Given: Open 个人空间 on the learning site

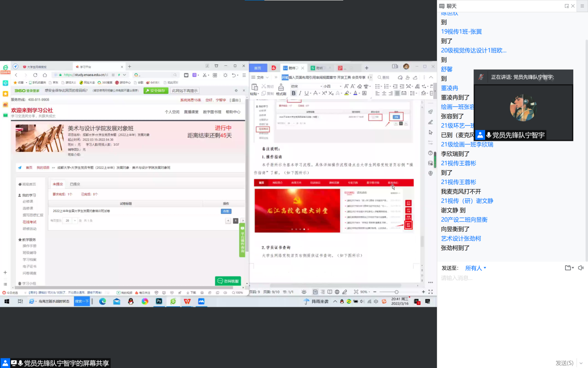Looking at the screenshot, I should (172, 112).
